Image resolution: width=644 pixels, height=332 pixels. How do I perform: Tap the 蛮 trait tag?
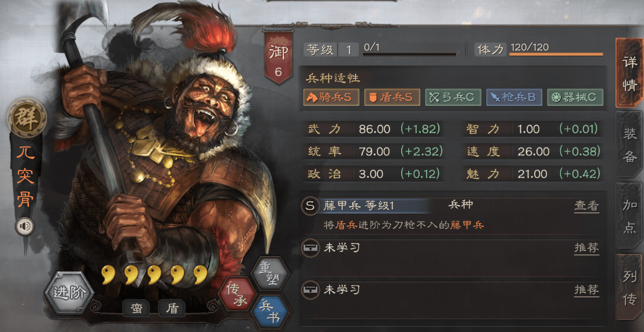coord(136,308)
